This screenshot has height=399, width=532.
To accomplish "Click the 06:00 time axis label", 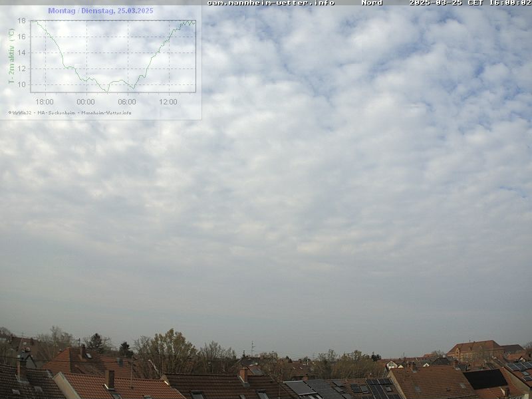I will 127,102.
